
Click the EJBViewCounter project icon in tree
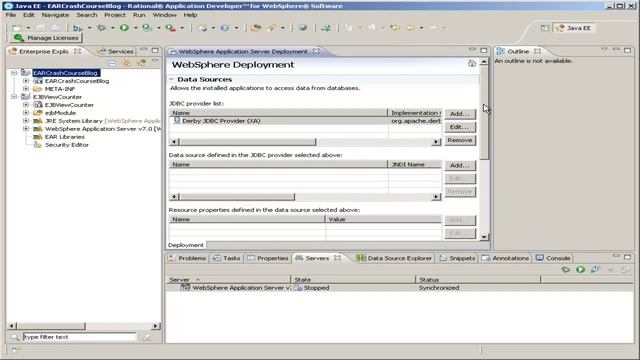click(x=26, y=97)
